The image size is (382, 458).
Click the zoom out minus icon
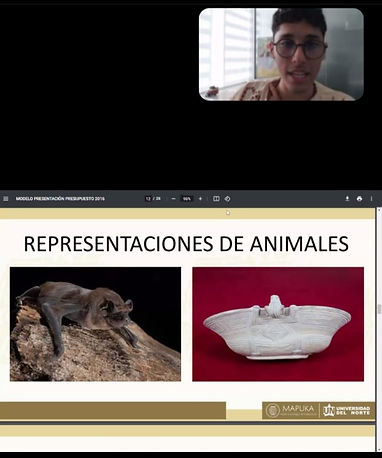173,199
